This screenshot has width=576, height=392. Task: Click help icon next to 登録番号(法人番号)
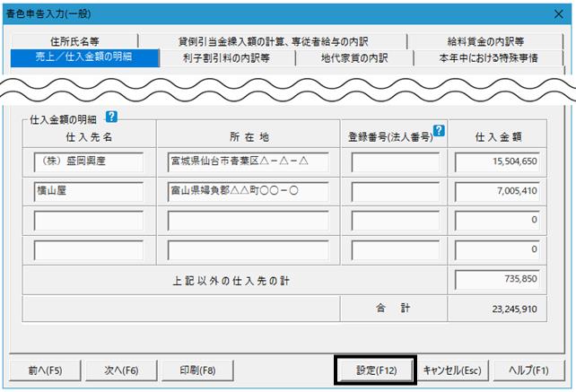click(x=439, y=130)
